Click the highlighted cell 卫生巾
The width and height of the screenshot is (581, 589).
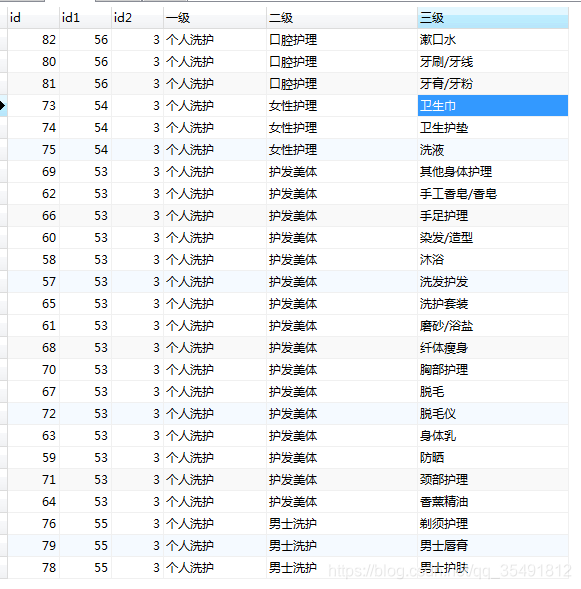493,106
